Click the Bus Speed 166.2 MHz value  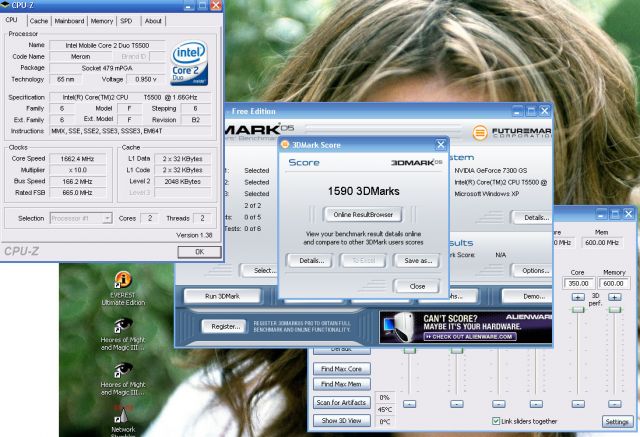[x=77, y=182]
